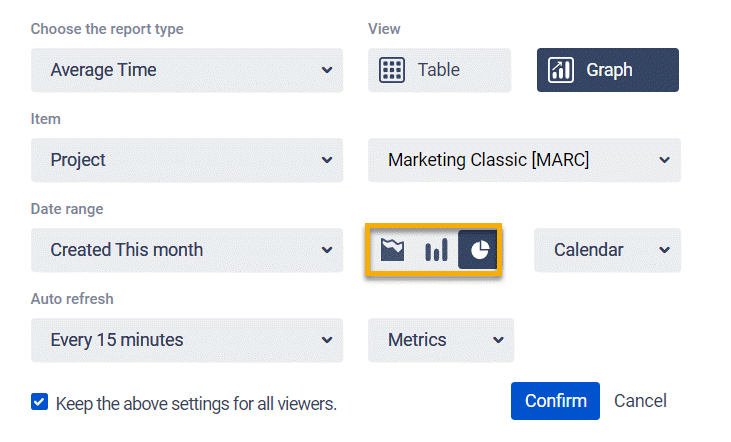Screen dimensions: 731x442
Task: Click the graph icon in the Graph button
Action: tap(561, 70)
